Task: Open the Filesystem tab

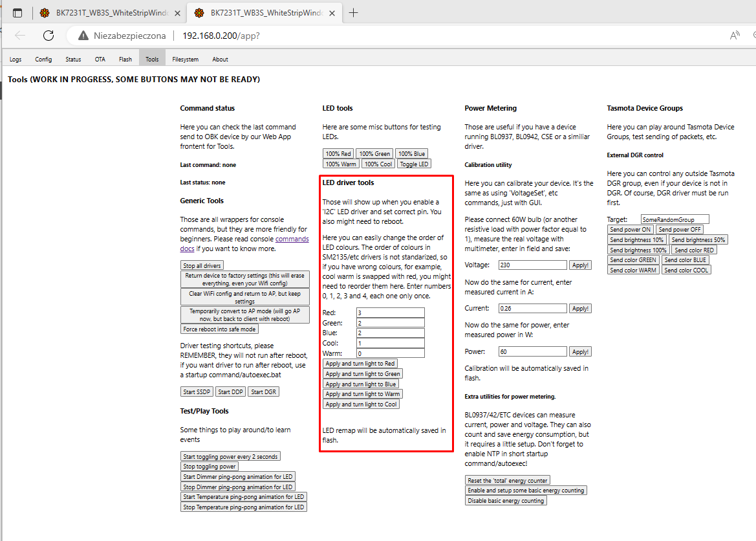Action: click(x=185, y=60)
